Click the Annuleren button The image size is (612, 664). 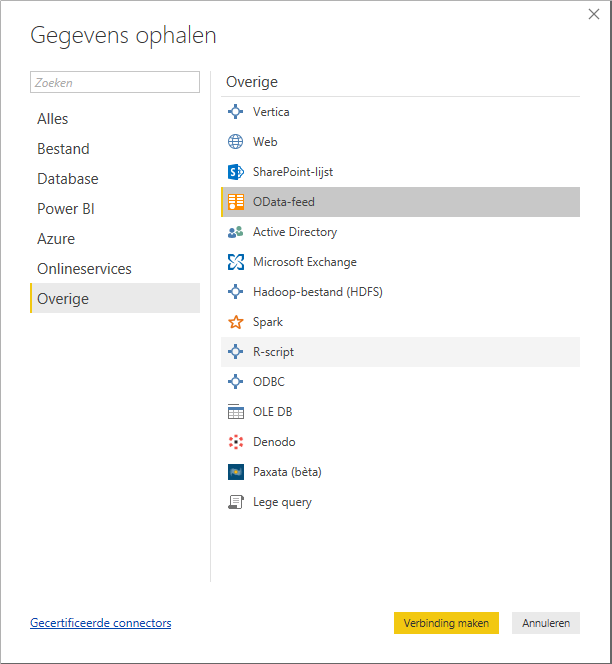tap(546, 623)
